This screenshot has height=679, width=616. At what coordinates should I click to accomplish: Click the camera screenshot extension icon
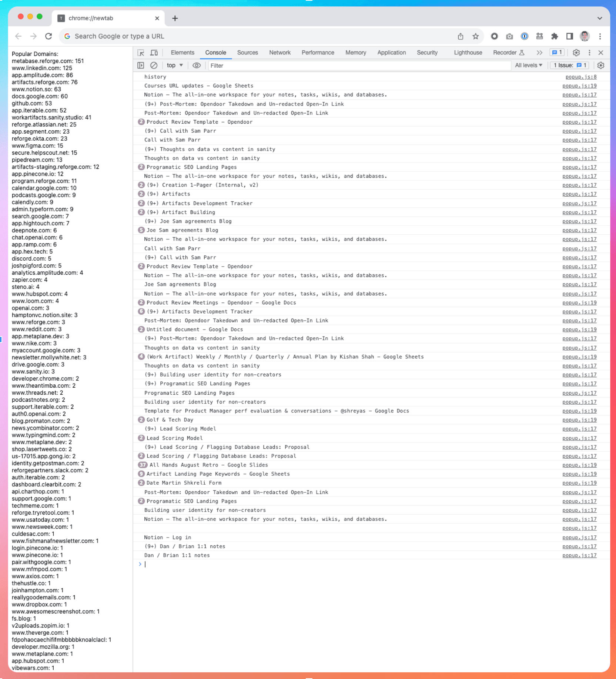[x=509, y=36]
